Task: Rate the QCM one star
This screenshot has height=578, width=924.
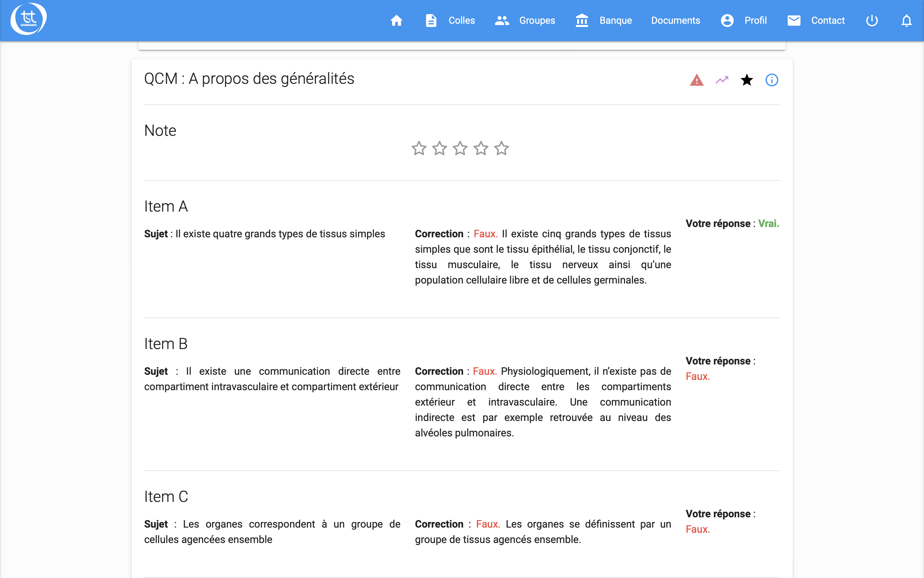Action: click(419, 148)
